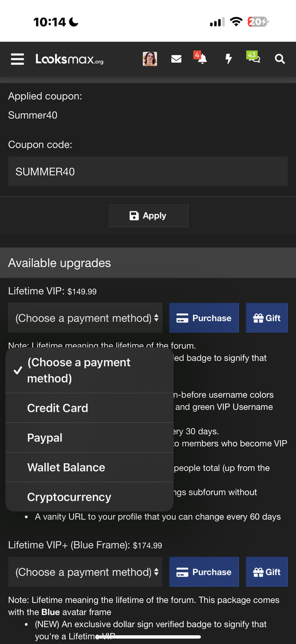
Task: Keep the checked '(Choose a payment method)' option
Action: 89,370
